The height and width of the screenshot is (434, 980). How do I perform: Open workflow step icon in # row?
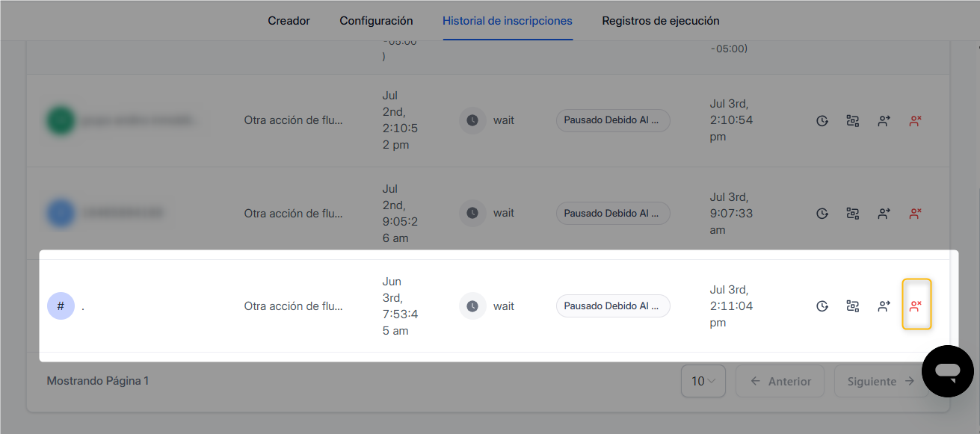(852, 306)
